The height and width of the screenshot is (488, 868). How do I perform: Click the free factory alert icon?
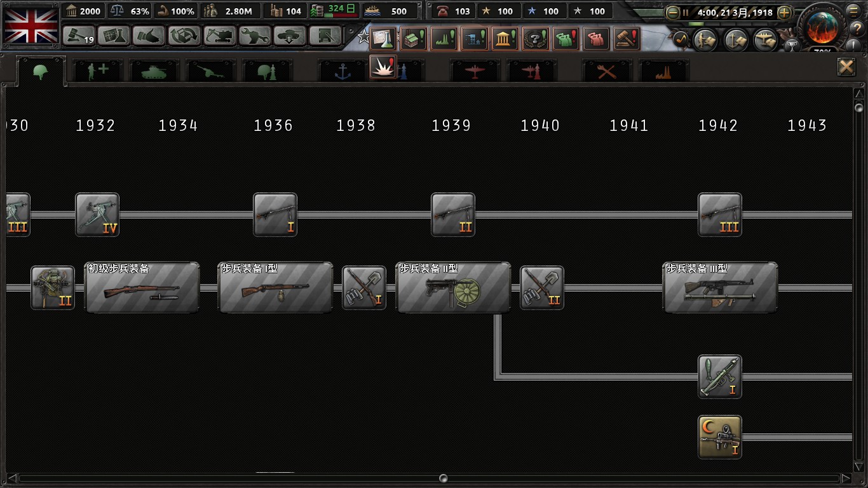[x=414, y=39]
